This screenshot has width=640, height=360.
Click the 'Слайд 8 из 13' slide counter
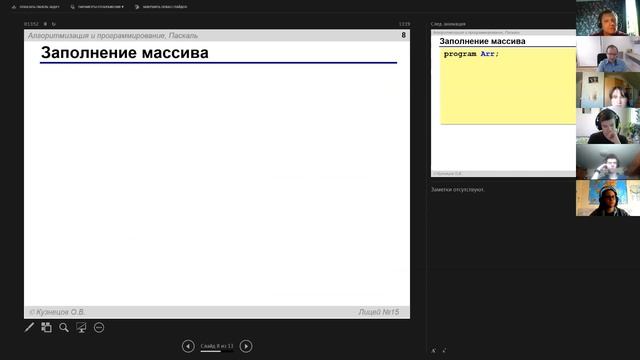(x=217, y=346)
